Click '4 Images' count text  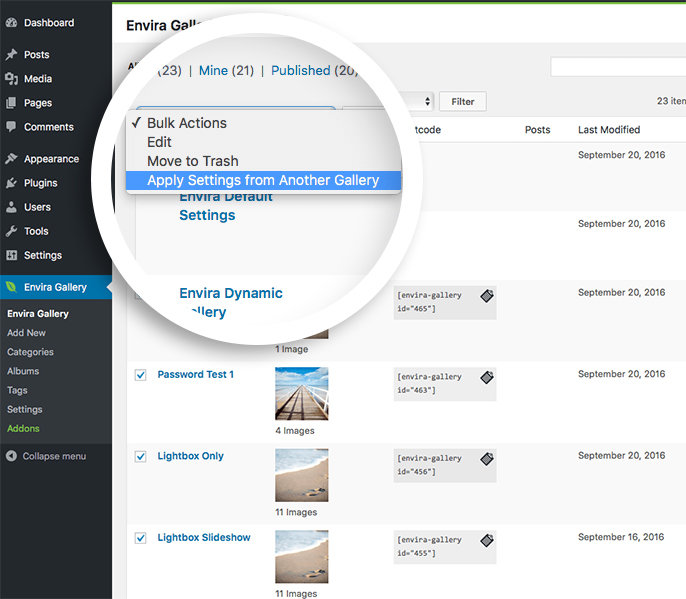point(295,431)
